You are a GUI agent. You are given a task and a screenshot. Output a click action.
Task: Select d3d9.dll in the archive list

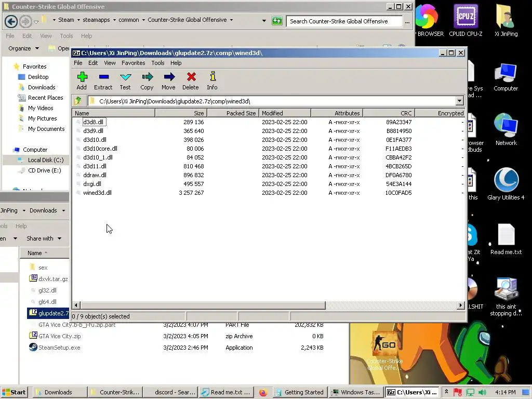93,131
